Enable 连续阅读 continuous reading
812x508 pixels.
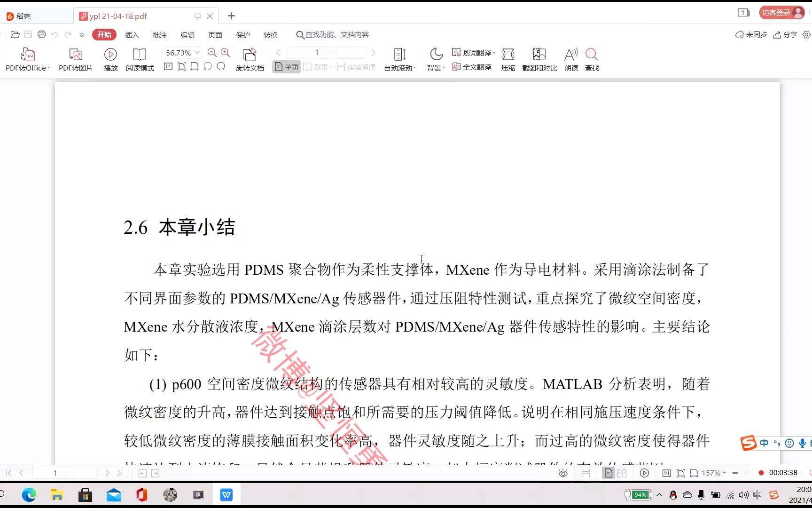[356, 67]
